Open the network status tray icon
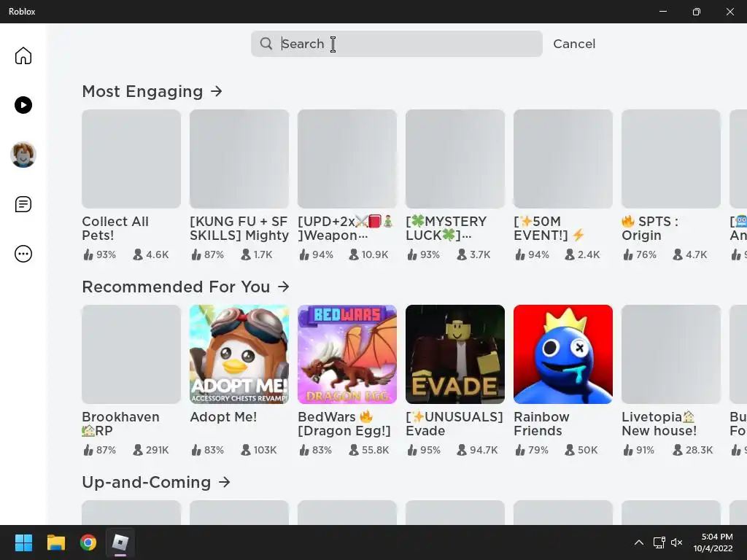This screenshot has height=560, width=747. pos(659,542)
